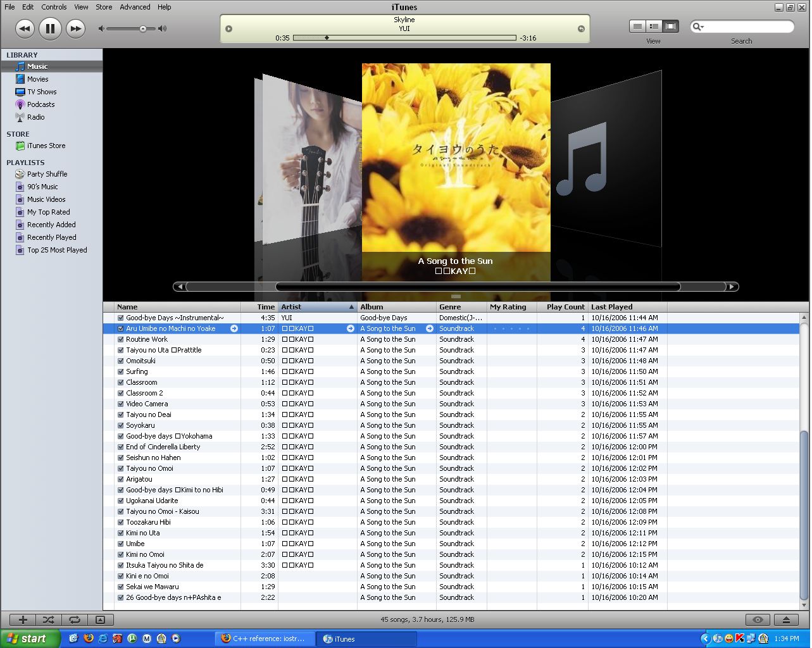
Task: Open the Store menu
Action: (104, 7)
